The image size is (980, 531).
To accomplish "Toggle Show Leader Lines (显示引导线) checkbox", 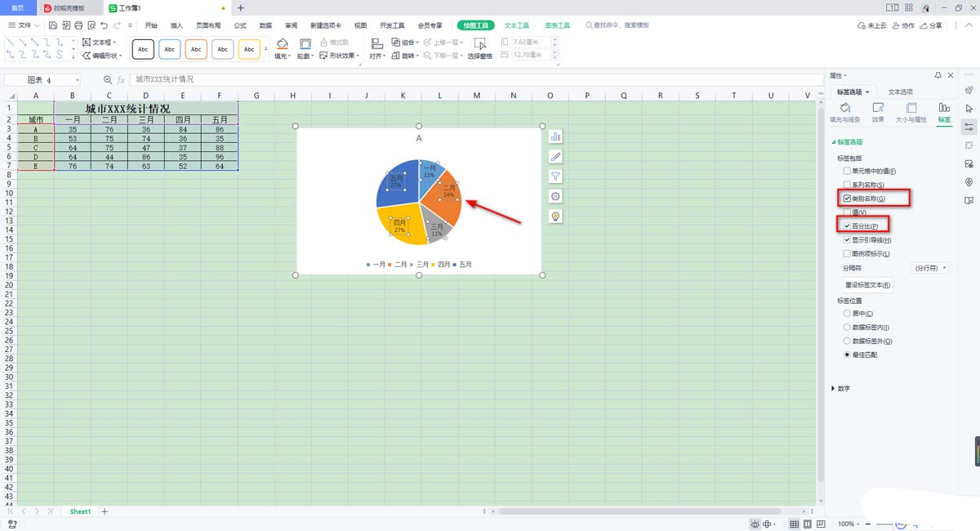I will (x=847, y=240).
